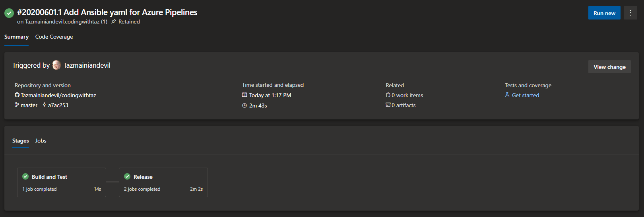The image size is (644, 217).
Task: Click the green pipeline success status icon
Action: click(9, 13)
